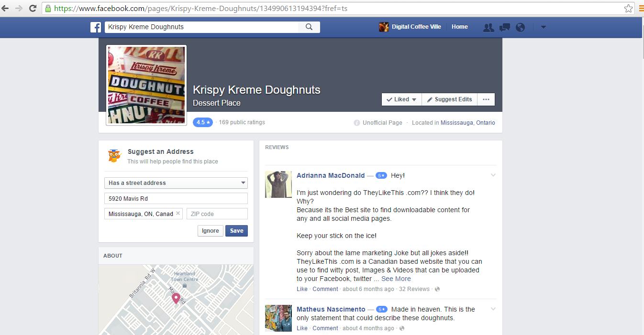Expand review with See More

(x=396, y=279)
